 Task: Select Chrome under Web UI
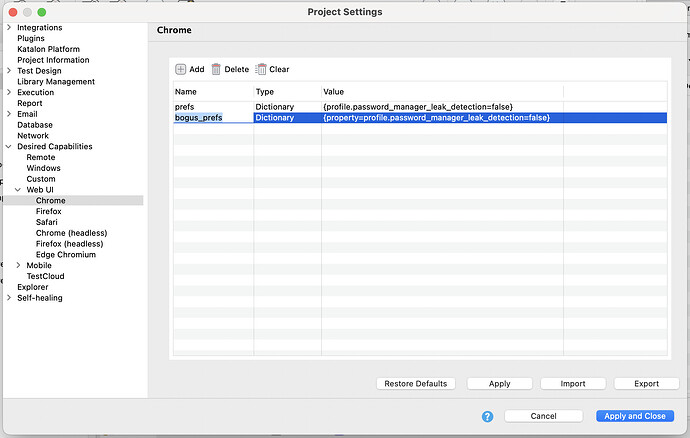pyautogui.click(x=51, y=200)
